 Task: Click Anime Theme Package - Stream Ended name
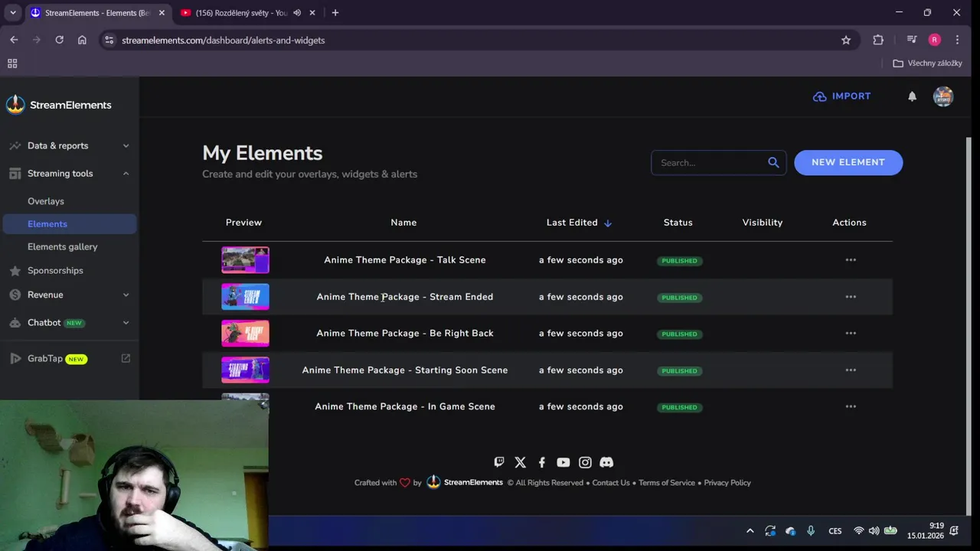coord(405,297)
